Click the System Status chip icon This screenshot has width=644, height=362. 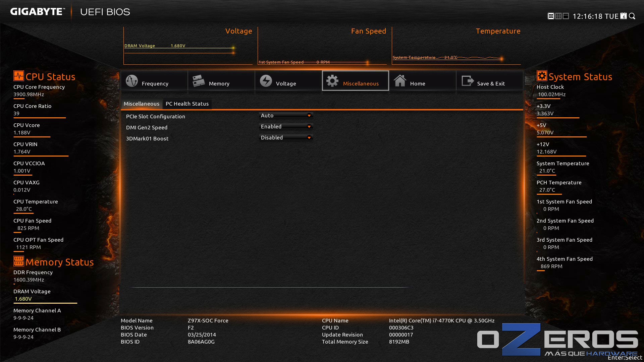pos(542,76)
